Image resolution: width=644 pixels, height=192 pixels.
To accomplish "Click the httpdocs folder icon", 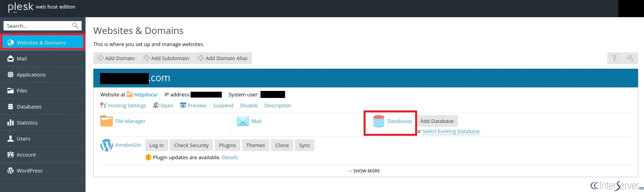I will pyautogui.click(x=130, y=94).
